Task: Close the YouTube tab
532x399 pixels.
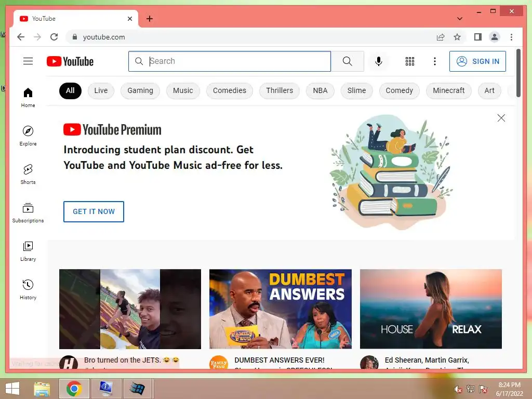Action: (x=129, y=19)
